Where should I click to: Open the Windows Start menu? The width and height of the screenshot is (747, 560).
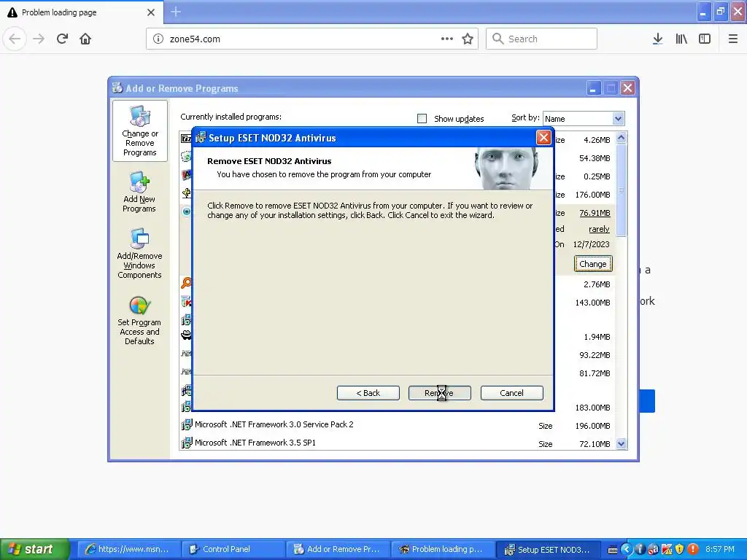(x=34, y=549)
